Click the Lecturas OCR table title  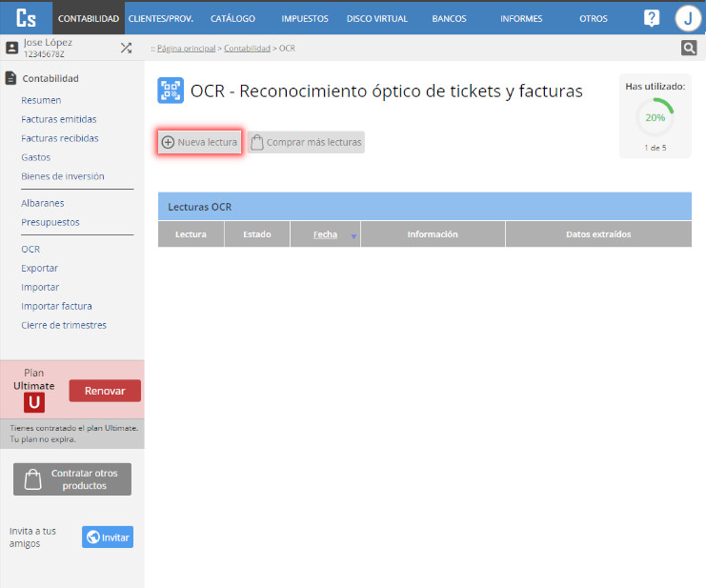coord(199,207)
